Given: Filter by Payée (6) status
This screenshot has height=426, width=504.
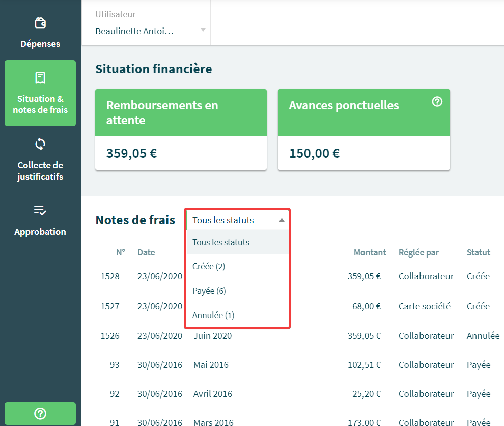Looking at the screenshot, I should [x=237, y=291].
